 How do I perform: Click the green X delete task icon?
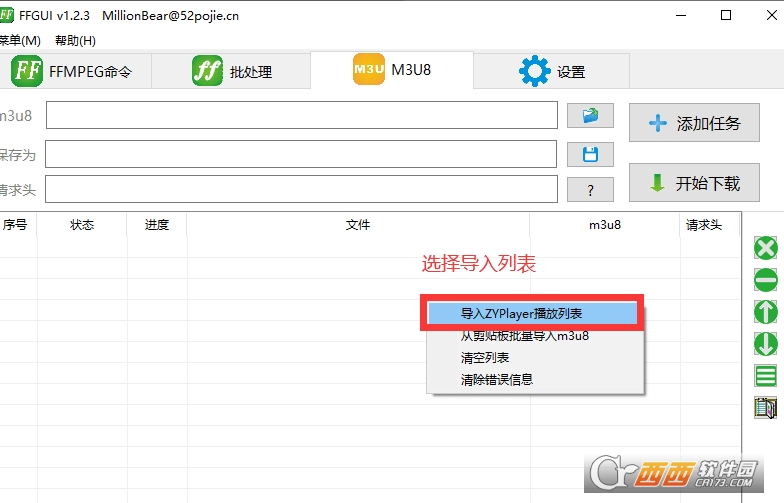[766, 248]
